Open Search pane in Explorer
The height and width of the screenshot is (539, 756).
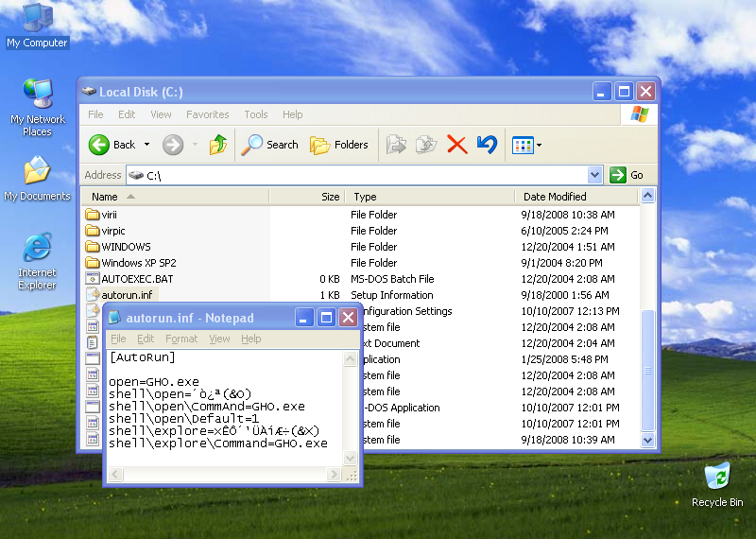(x=270, y=145)
